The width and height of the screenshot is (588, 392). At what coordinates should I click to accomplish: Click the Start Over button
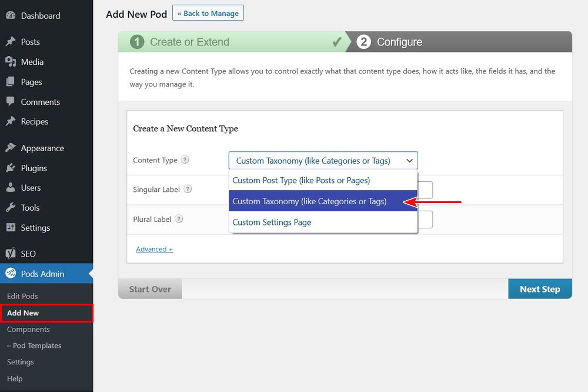[x=150, y=289]
